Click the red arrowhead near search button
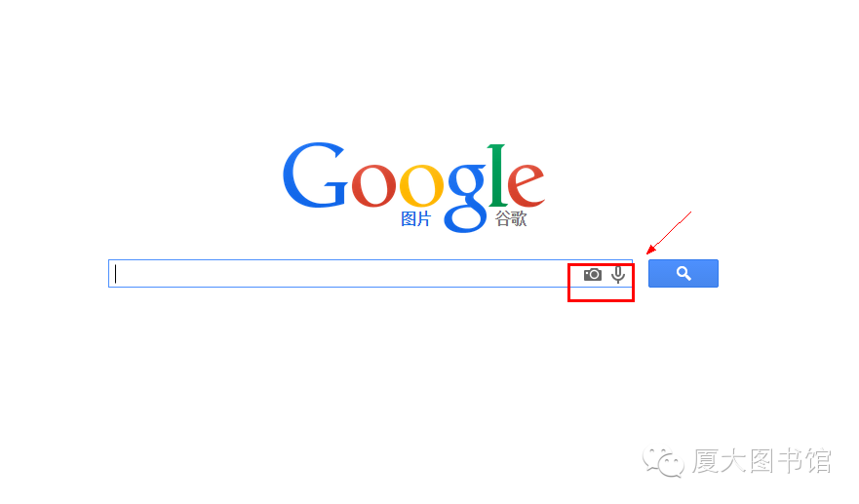This screenshot has height=504, width=859. (650, 250)
